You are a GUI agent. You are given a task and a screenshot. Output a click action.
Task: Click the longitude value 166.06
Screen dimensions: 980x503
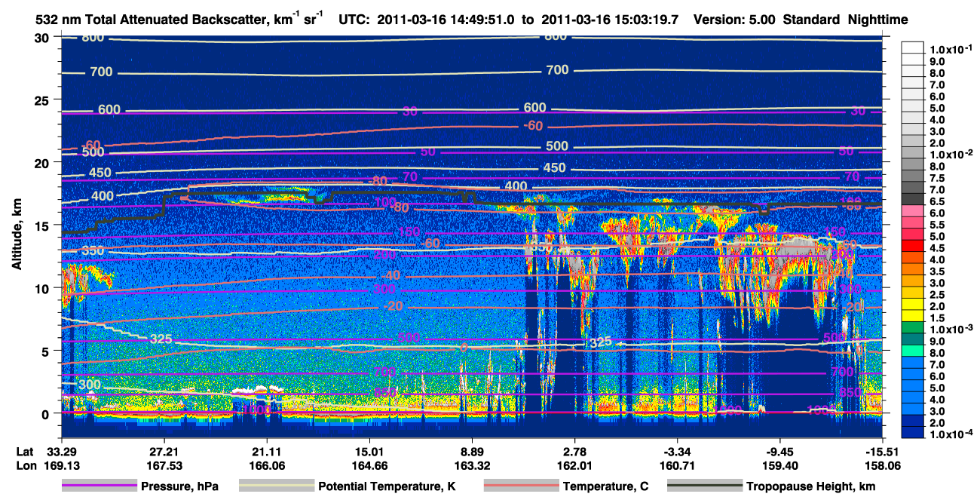click(x=265, y=465)
